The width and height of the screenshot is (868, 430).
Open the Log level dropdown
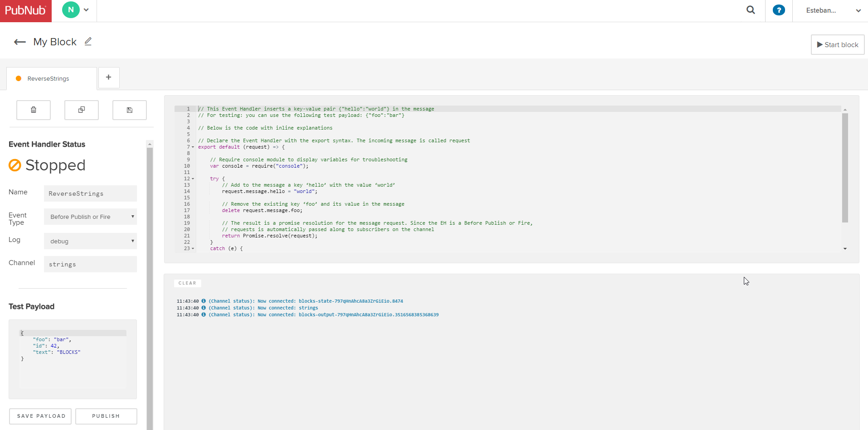click(91, 241)
